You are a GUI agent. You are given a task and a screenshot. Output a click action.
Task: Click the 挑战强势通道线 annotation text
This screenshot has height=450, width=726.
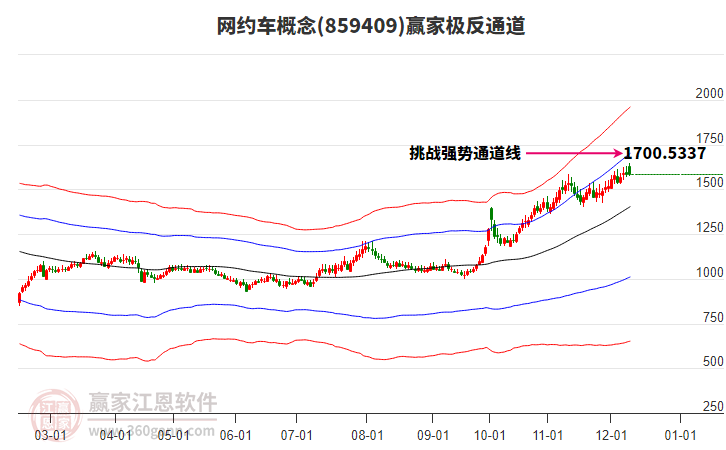(465, 153)
